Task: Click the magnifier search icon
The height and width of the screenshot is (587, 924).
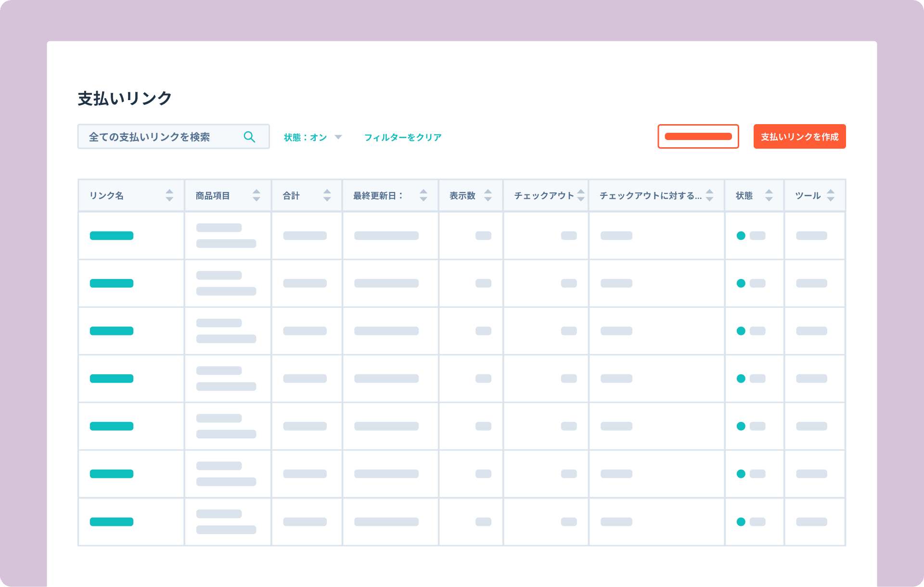Action: pyautogui.click(x=249, y=137)
